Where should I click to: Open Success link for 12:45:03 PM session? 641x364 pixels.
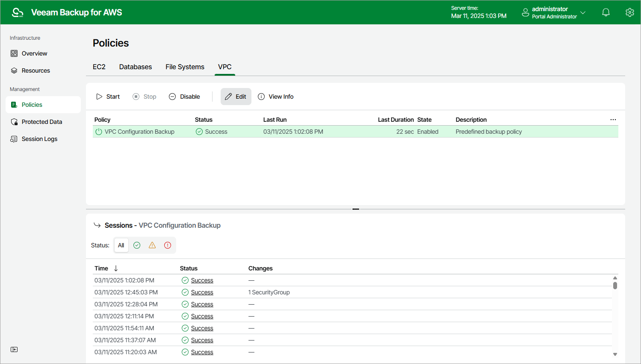click(202, 292)
